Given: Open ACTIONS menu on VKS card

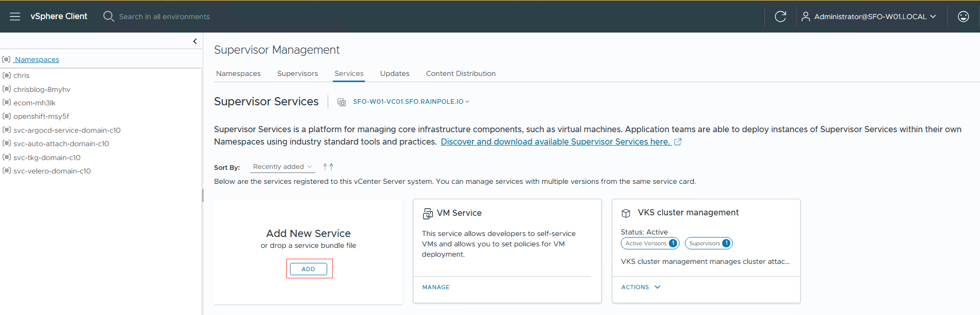Looking at the screenshot, I should (x=640, y=287).
